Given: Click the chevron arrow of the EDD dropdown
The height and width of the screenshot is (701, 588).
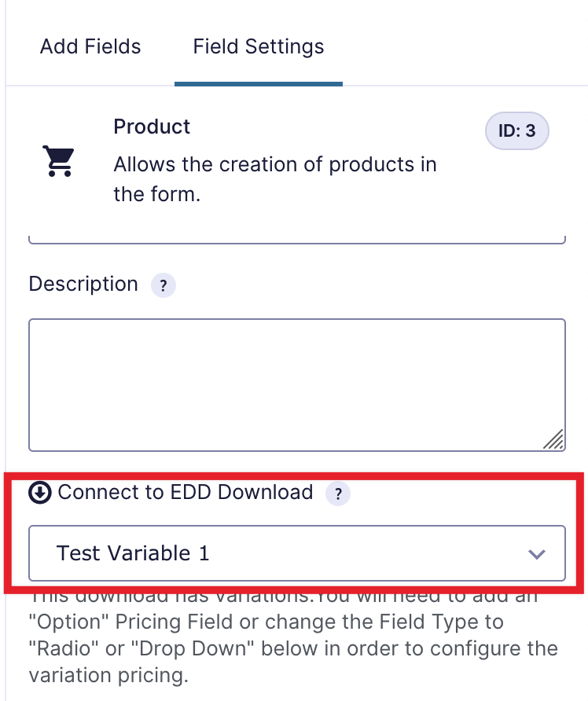Looking at the screenshot, I should (x=537, y=554).
